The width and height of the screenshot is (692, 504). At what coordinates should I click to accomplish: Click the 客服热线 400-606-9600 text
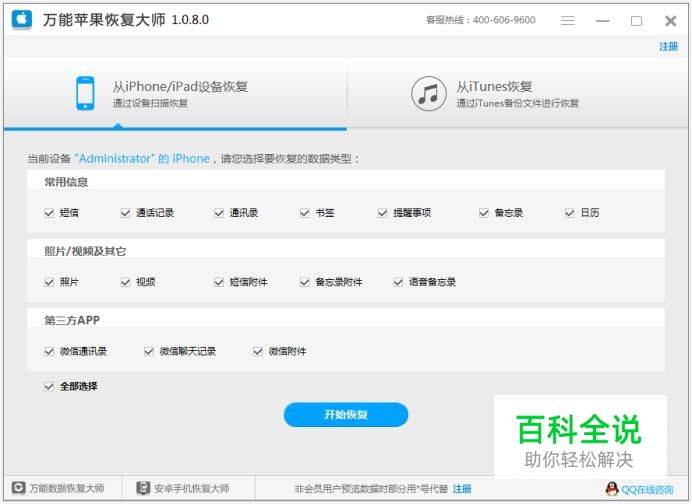pos(481,20)
